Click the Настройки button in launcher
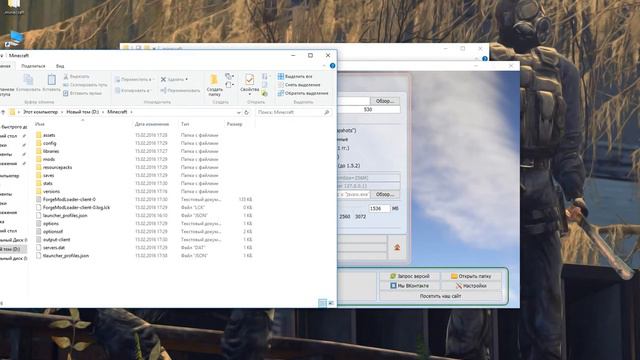This screenshot has width=640, height=360. [471, 286]
